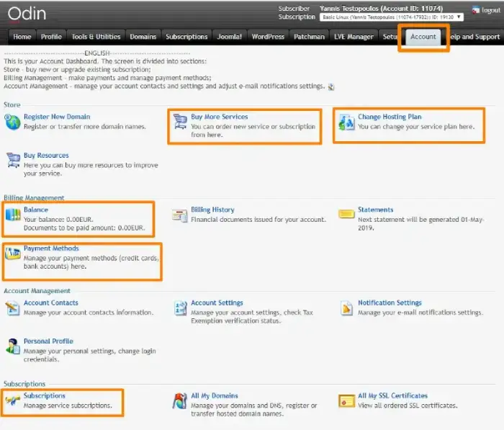Open the Personal Profile link

[48, 341]
